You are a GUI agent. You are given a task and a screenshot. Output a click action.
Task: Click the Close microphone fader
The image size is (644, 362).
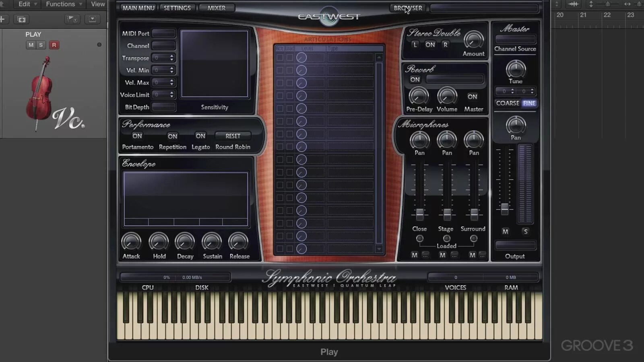coord(419,214)
